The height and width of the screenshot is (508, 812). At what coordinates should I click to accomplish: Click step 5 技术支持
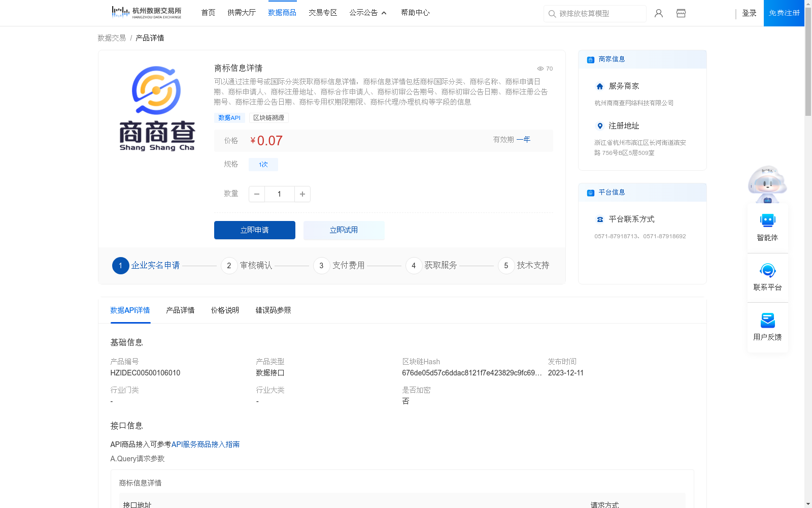point(524,266)
